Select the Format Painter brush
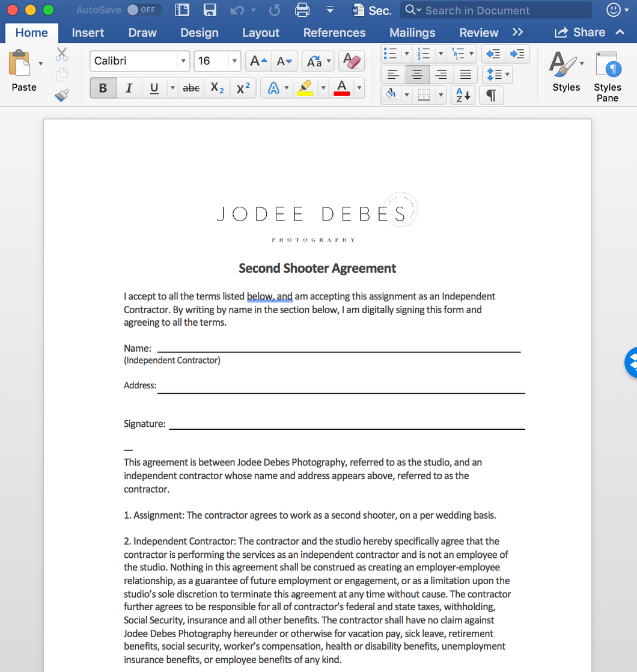The height and width of the screenshot is (672, 637). click(61, 95)
